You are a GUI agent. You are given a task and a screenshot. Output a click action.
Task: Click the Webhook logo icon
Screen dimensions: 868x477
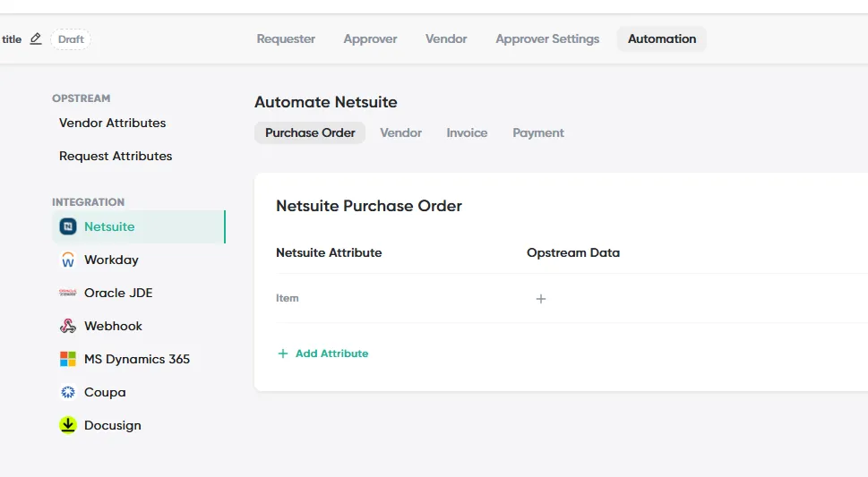point(68,326)
